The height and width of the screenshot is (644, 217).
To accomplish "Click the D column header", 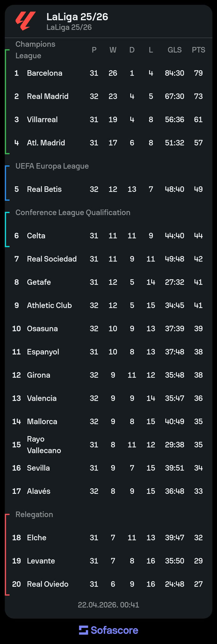I will coord(132,50).
